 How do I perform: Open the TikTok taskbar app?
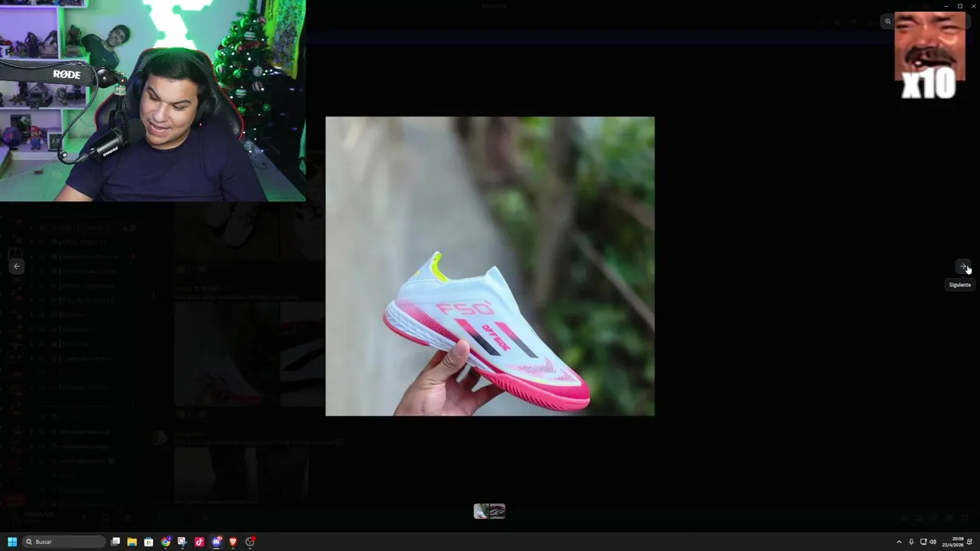pyautogui.click(x=199, y=542)
